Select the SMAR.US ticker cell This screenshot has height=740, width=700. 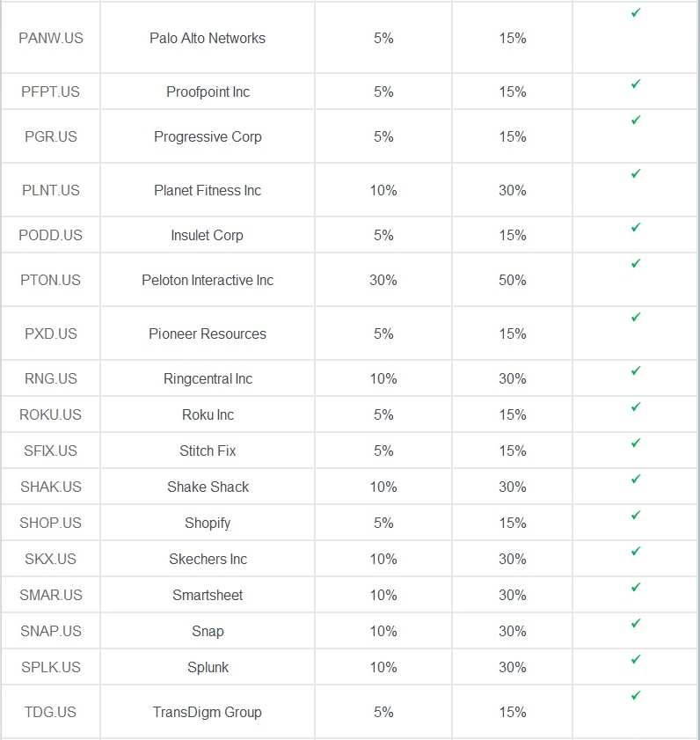(x=51, y=595)
